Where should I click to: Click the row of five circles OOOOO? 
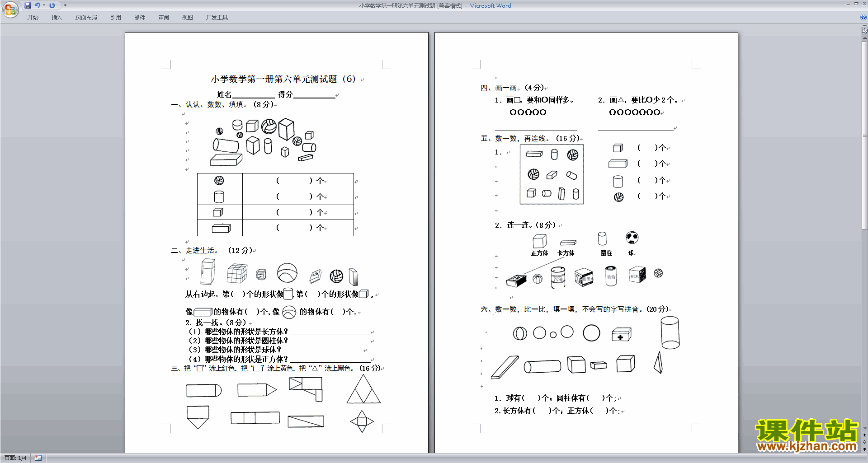(528, 112)
